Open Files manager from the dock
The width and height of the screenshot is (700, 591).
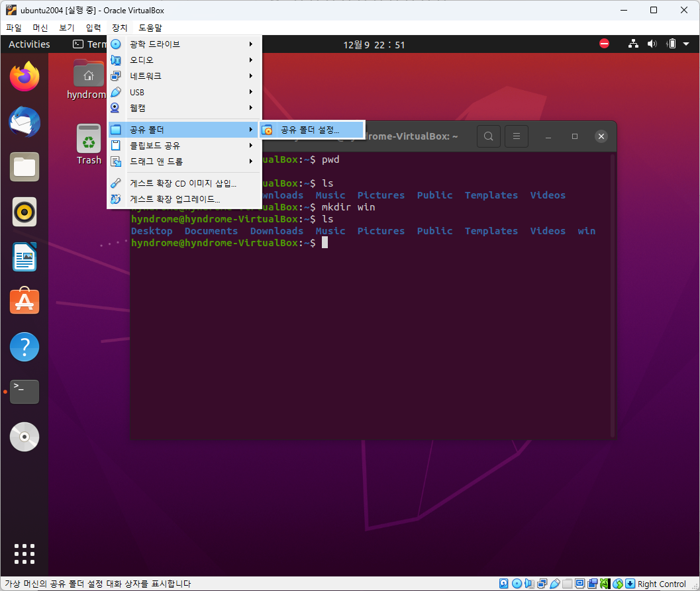tap(25, 167)
